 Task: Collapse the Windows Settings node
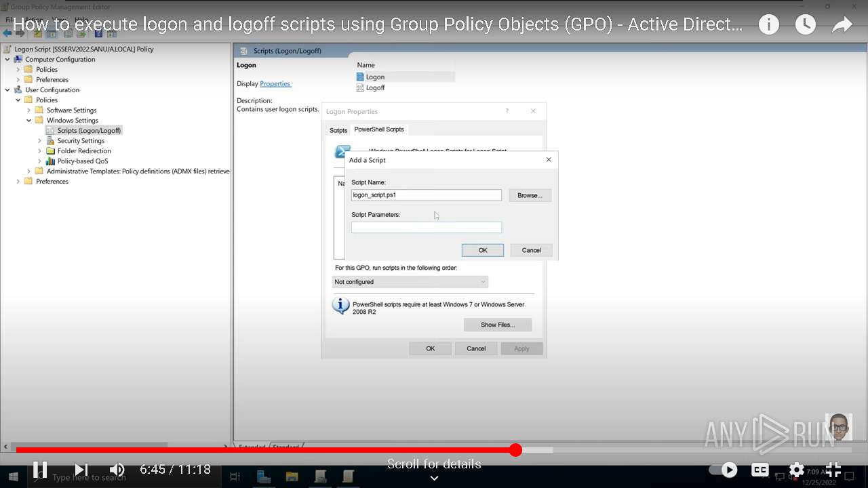click(29, 120)
